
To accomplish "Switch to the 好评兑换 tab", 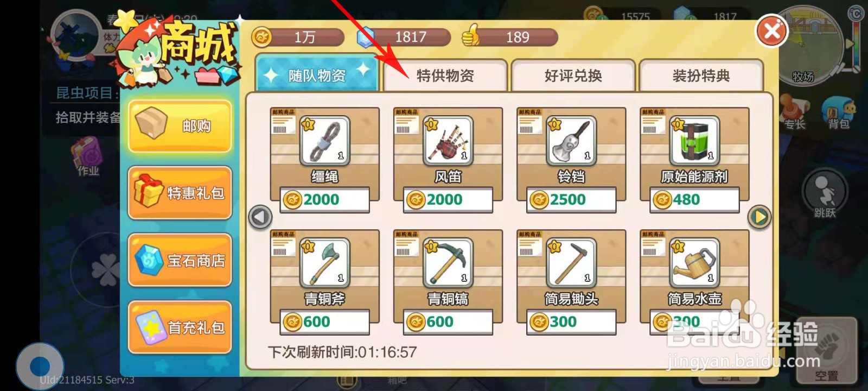I will tap(573, 75).
